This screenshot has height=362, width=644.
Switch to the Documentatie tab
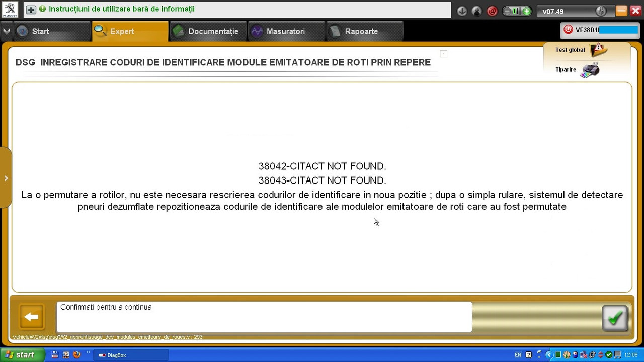[x=208, y=31]
